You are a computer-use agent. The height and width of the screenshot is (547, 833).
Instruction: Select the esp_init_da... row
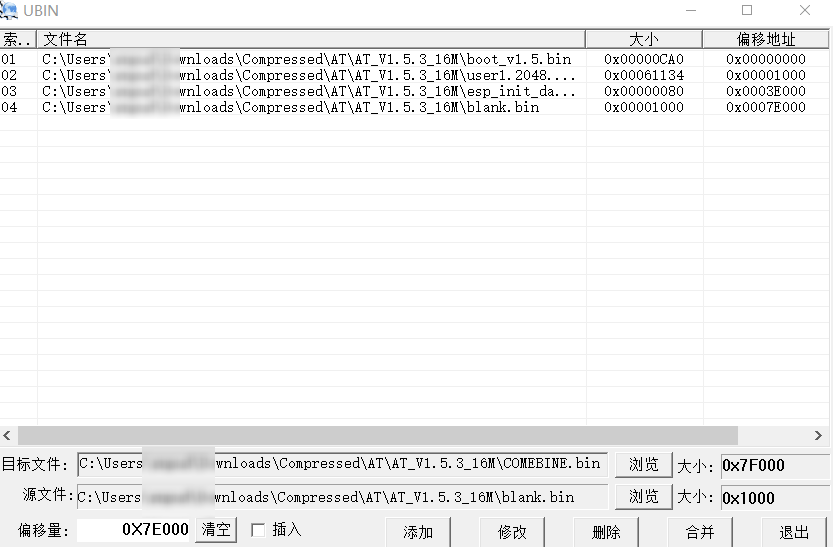[308, 91]
